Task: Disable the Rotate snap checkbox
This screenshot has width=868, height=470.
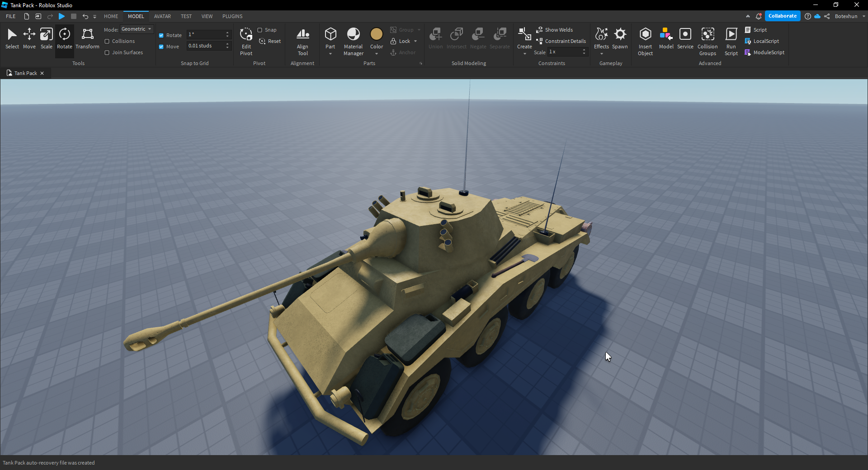Action: tap(161, 35)
